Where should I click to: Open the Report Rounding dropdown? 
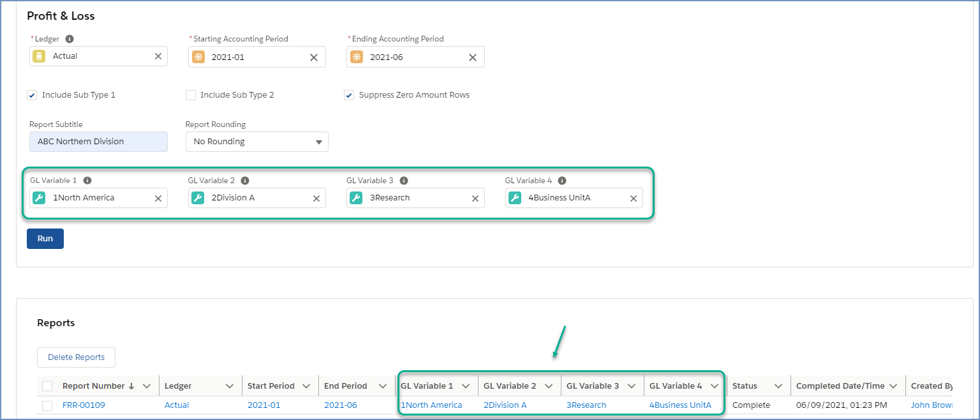click(256, 142)
